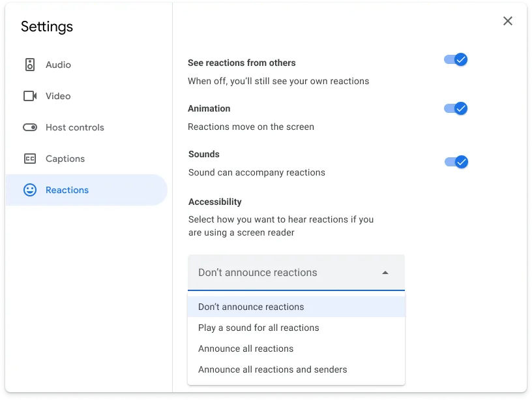Click the Don't announce reactions combo box
The height and width of the screenshot is (400, 532).
[287, 273]
